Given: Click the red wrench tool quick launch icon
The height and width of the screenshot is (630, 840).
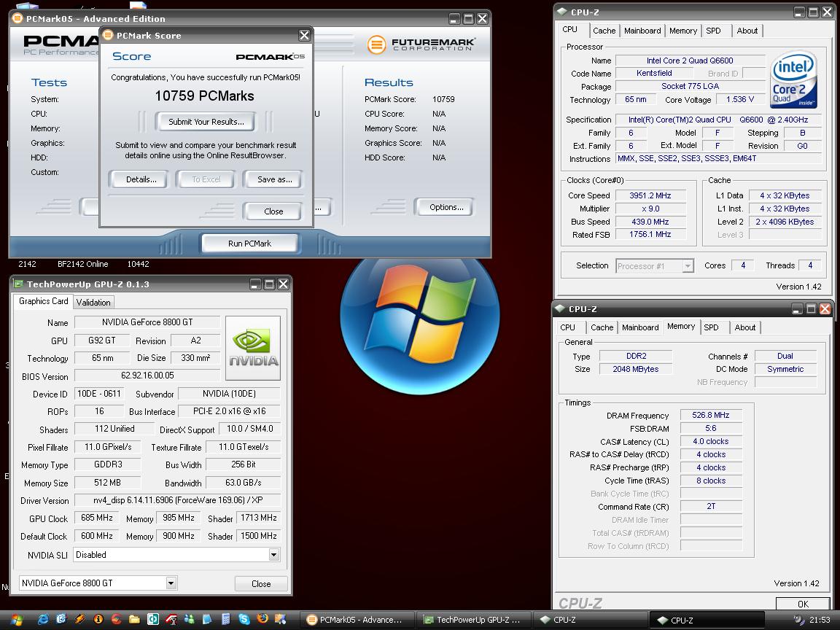Looking at the screenshot, I should 171,619.
